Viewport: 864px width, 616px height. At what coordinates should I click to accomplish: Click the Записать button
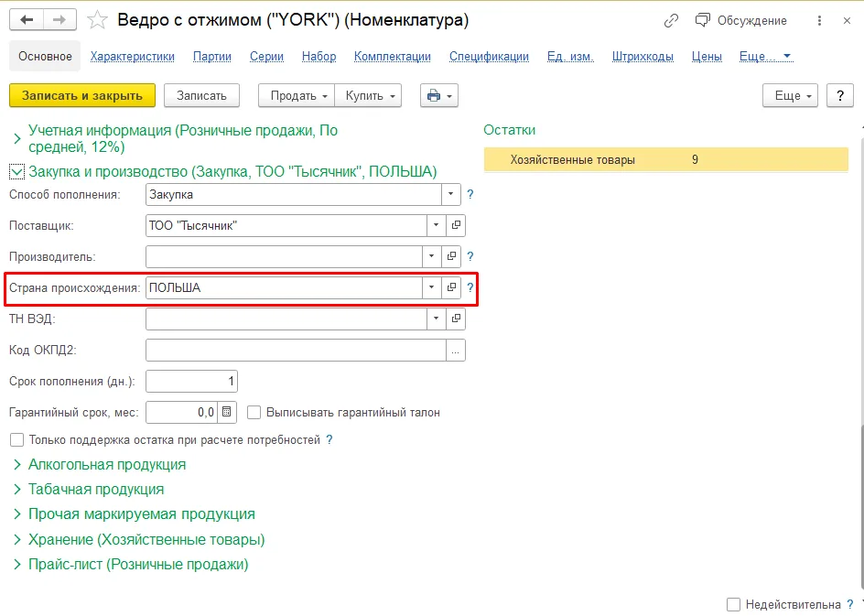tap(201, 96)
